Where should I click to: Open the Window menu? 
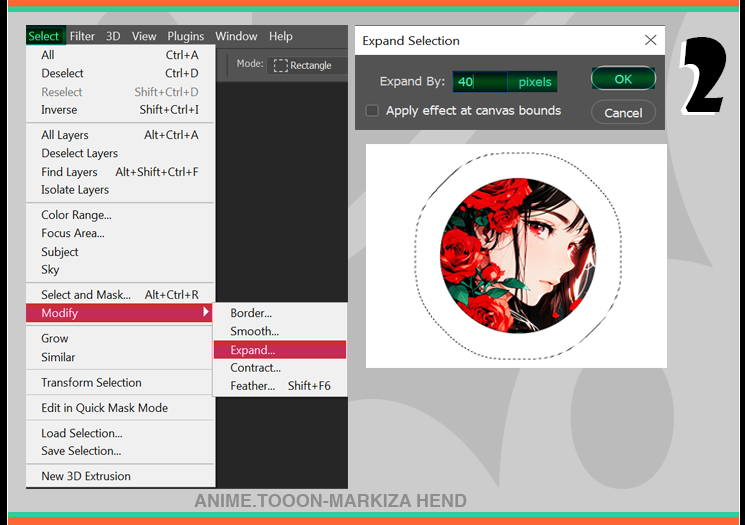click(x=236, y=36)
